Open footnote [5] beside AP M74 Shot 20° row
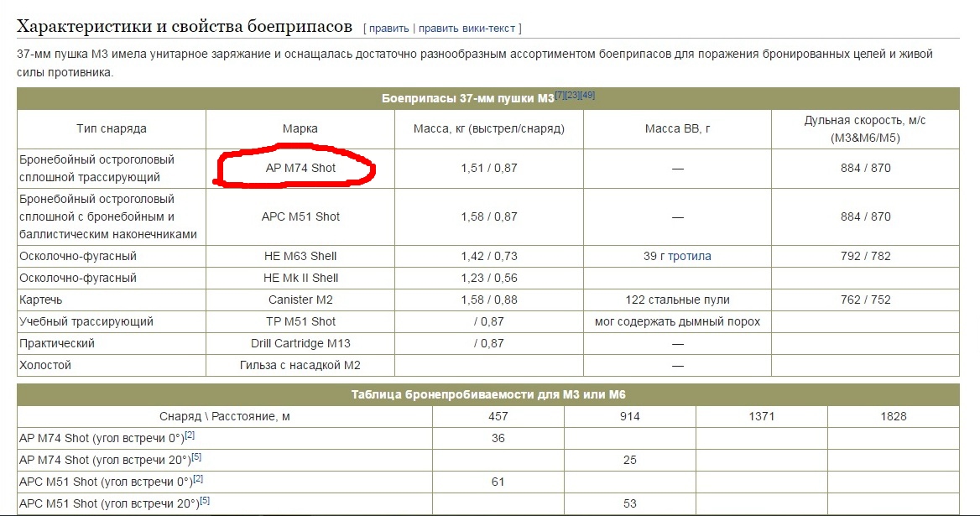Screen dimensions: 980x516 tap(195, 457)
